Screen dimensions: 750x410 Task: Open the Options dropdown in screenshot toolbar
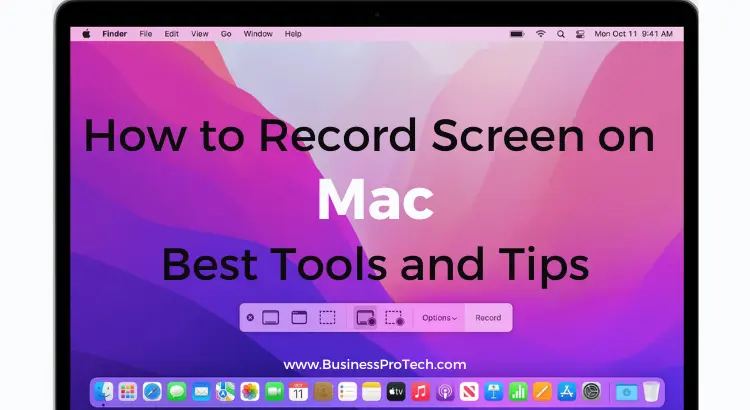[439, 318]
